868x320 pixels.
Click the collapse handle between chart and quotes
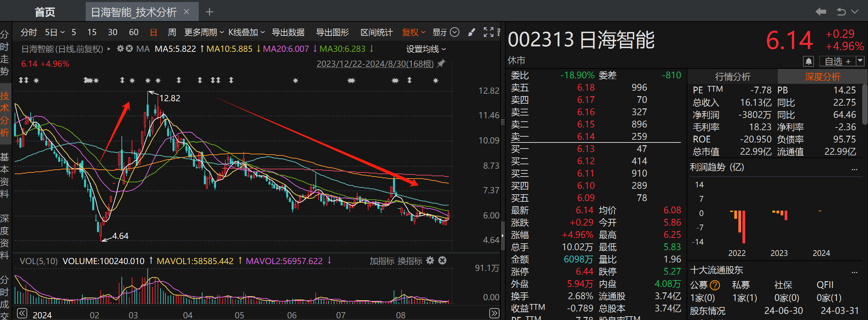click(x=503, y=235)
